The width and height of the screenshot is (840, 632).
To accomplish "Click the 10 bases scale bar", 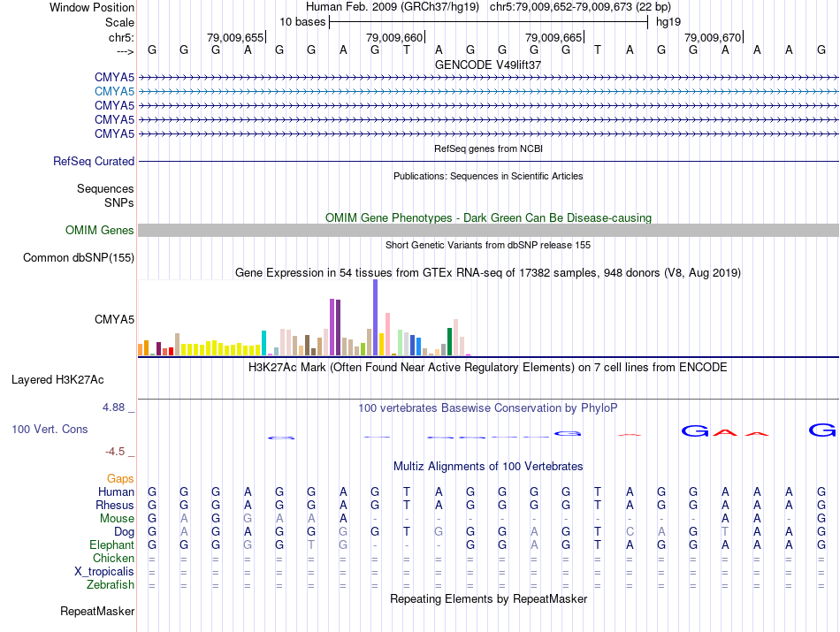I will point(488,21).
